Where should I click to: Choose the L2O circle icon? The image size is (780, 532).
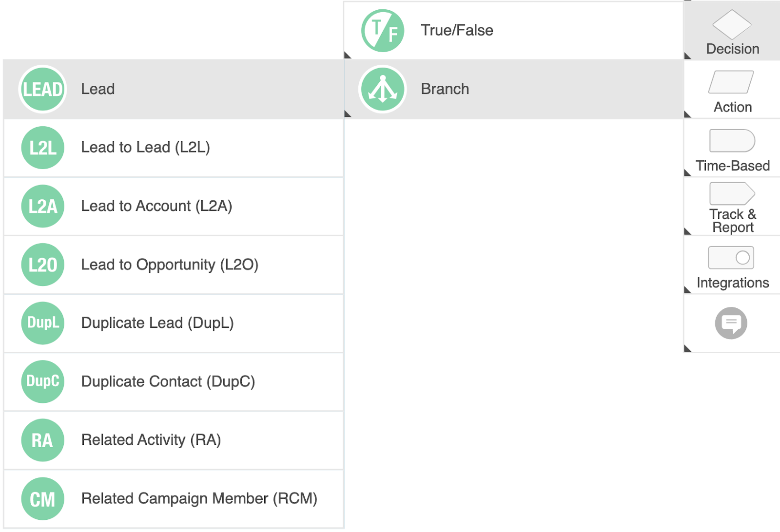click(x=42, y=265)
